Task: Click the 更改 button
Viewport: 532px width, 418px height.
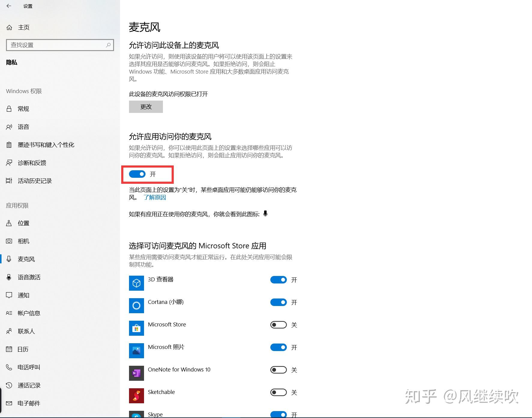Action: click(146, 107)
